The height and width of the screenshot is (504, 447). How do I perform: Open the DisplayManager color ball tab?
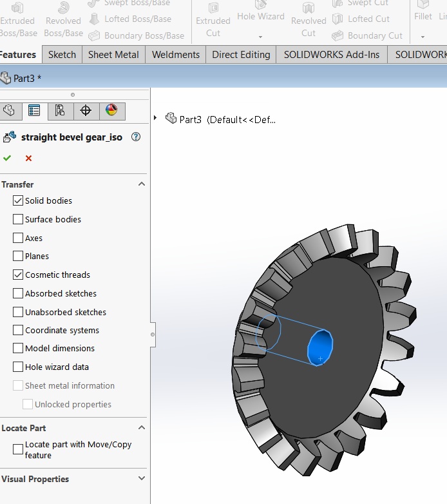(111, 111)
